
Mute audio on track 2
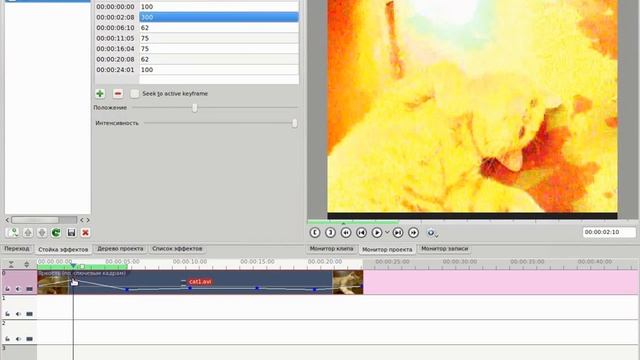point(18,339)
